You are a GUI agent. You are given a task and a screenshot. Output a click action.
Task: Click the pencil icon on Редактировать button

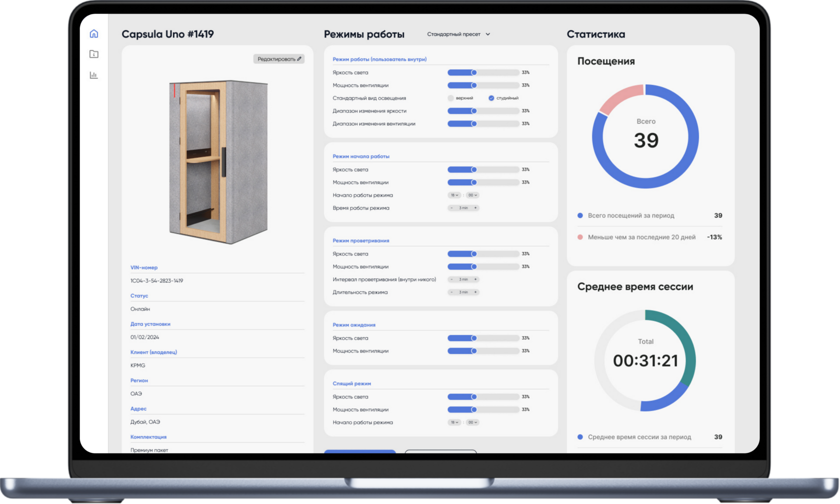tap(299, 58)
